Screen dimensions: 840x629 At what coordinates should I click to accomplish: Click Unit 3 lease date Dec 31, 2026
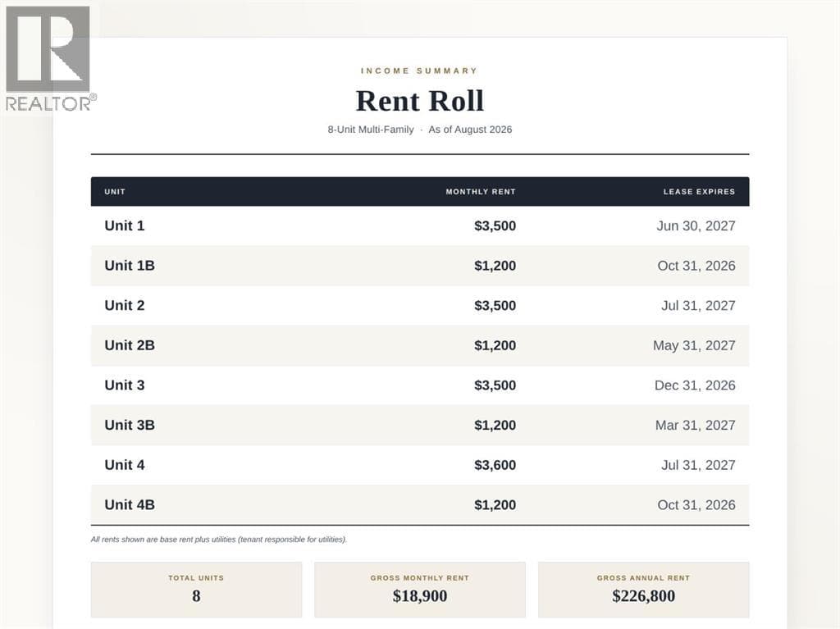coord(695,385)
